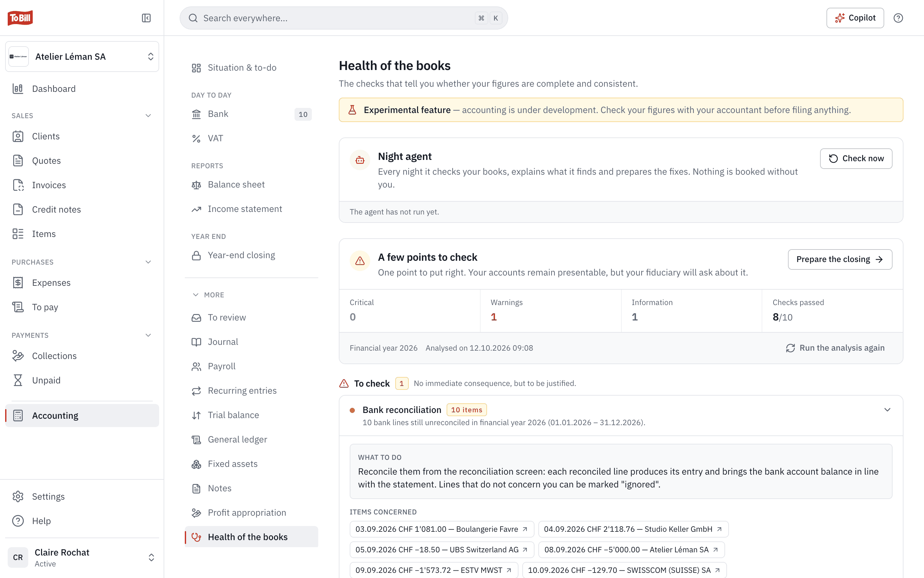
Task: Click the Search everywhere field
Action: (344, 18)
